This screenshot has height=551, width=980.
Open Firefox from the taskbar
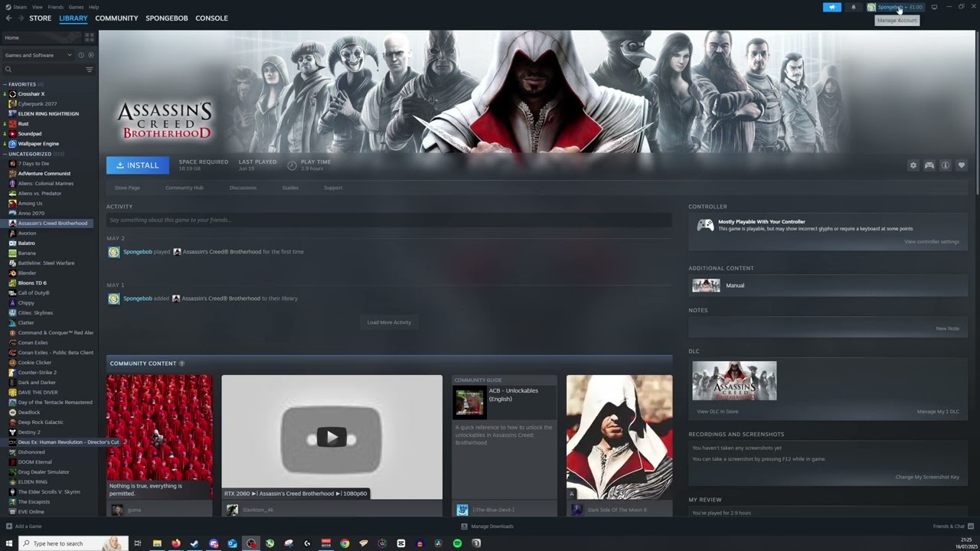(x=176, y=543)
